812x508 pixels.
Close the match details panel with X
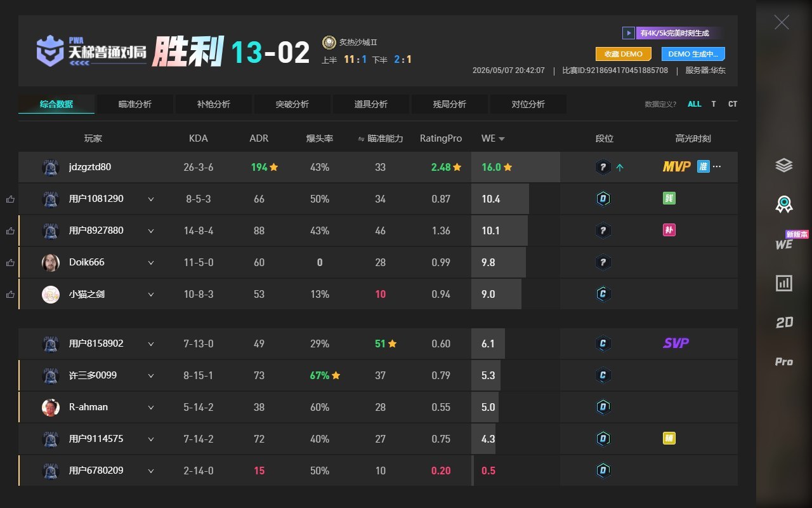(x=782, y=22)
